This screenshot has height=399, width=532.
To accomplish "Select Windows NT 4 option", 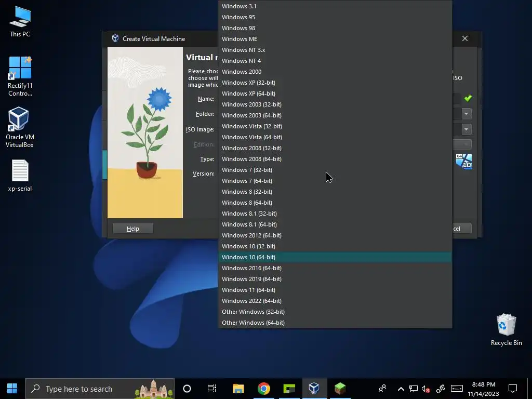I will (335, 61).
